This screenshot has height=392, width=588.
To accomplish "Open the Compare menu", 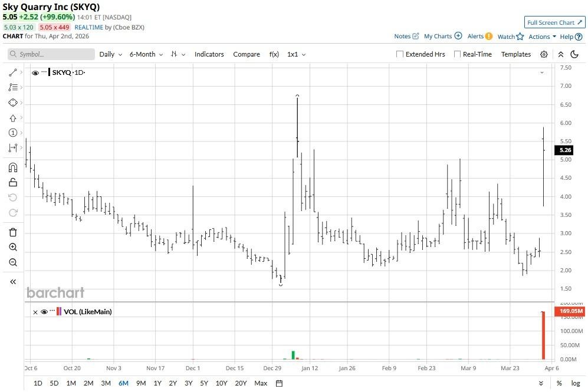I will [247, 54].
